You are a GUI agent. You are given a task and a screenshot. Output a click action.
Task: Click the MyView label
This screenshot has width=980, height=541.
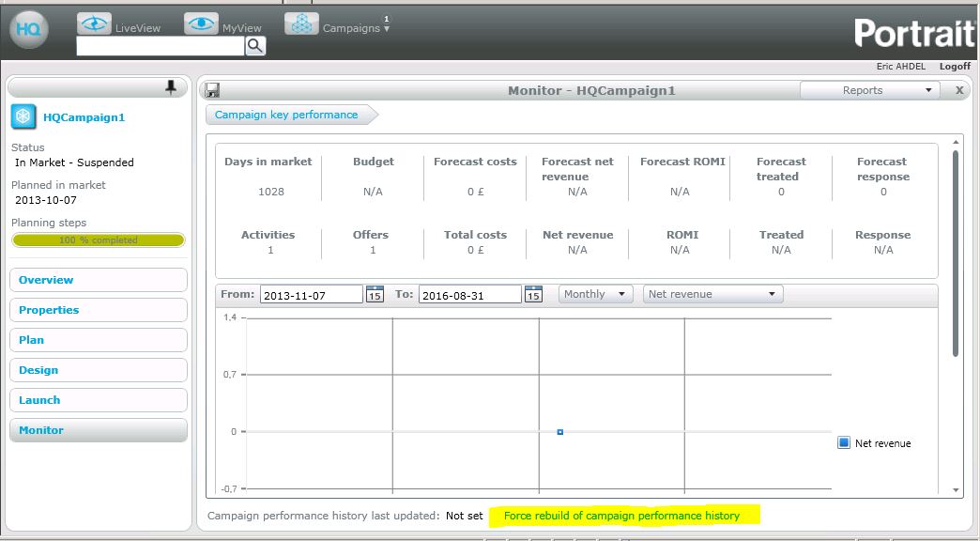coord(242,28)
